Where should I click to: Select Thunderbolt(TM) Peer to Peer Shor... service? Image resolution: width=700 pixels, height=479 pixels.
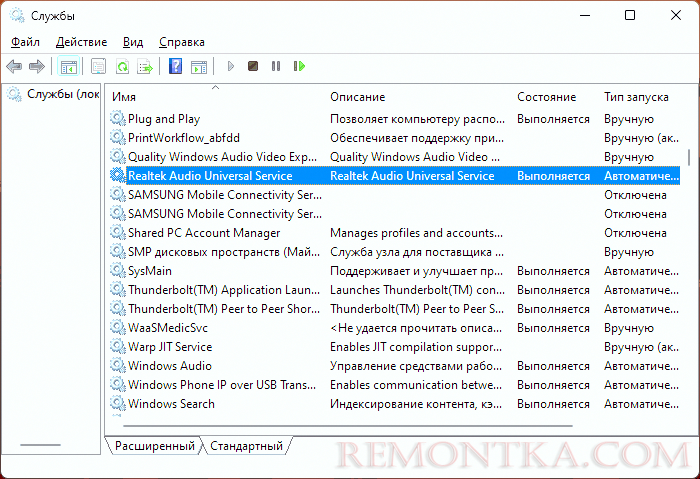[x=224, y=309]
